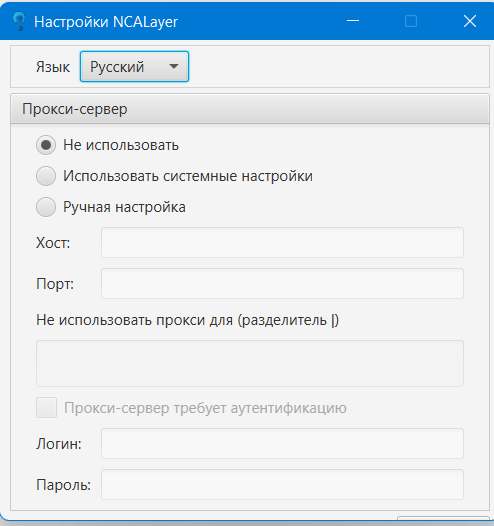Click into the Пароль input field
The width and height of the screenshot is (494, 526).
click(x=282, y=484)
